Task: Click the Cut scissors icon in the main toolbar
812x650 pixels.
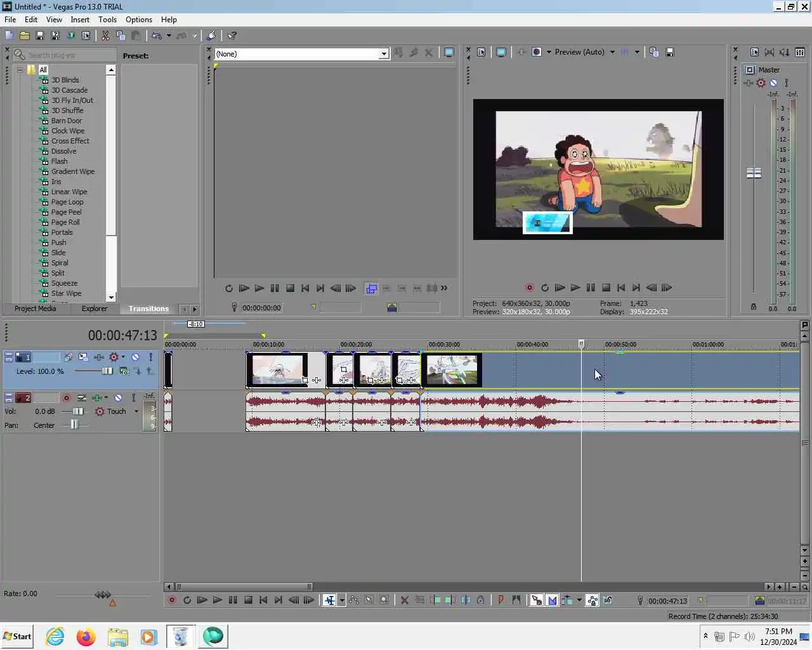Action: click(x=105, y=36)
